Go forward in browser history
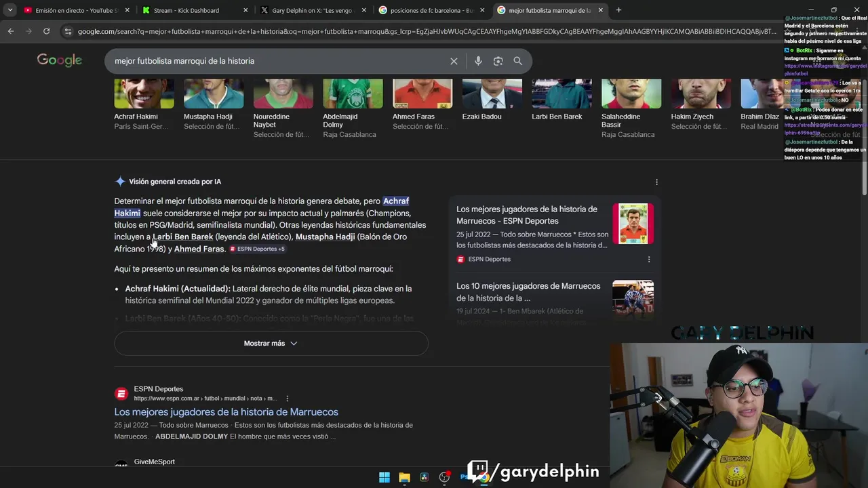 point(28,31)
